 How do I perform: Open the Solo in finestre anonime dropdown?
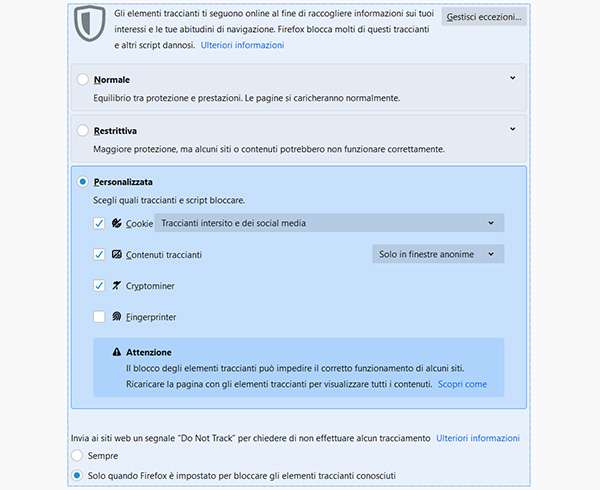pyautogui.click(x=438, y=254)
